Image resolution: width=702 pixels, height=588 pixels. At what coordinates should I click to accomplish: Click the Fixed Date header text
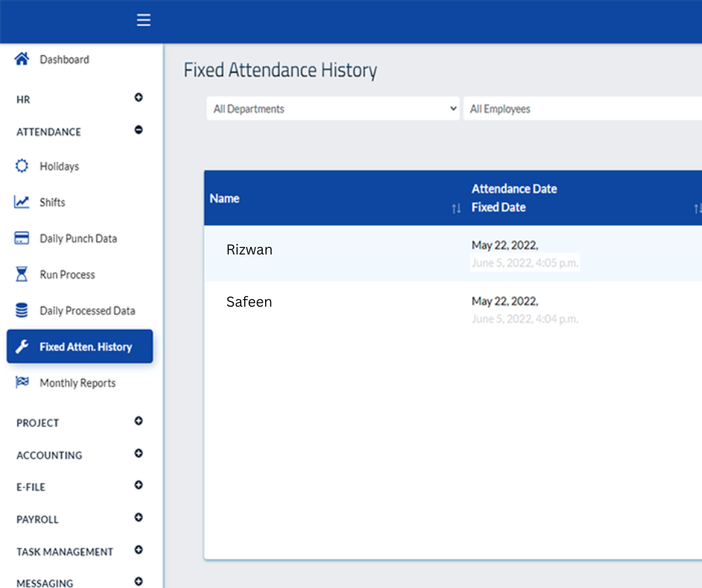pos(498,207)
